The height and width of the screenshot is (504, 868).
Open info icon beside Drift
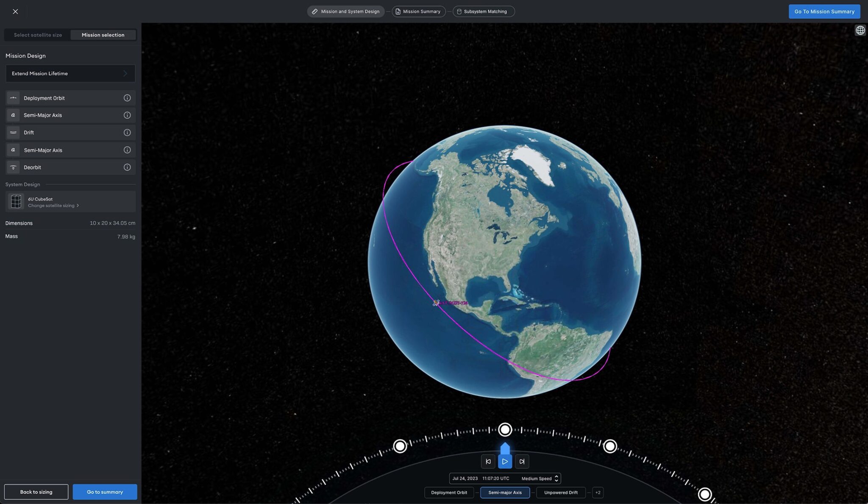127,133
